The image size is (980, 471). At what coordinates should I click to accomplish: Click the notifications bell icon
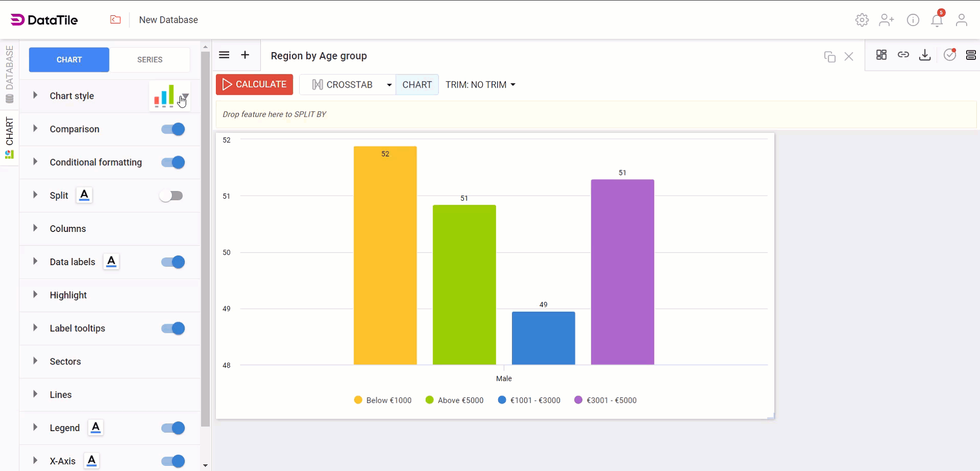(x=937, y=20)
